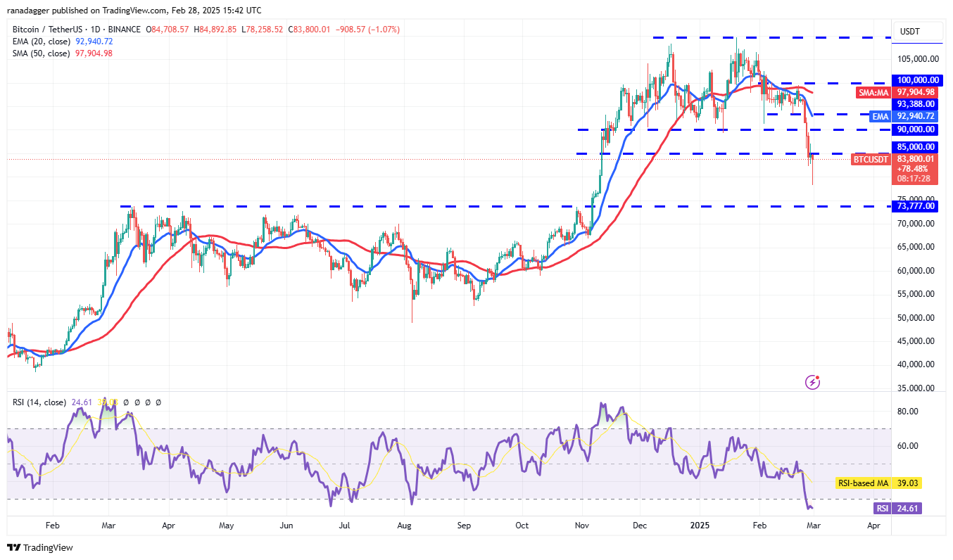Click the last ∅ icon after RSI values
The image size is (953, 560).
tap(158, 402)
